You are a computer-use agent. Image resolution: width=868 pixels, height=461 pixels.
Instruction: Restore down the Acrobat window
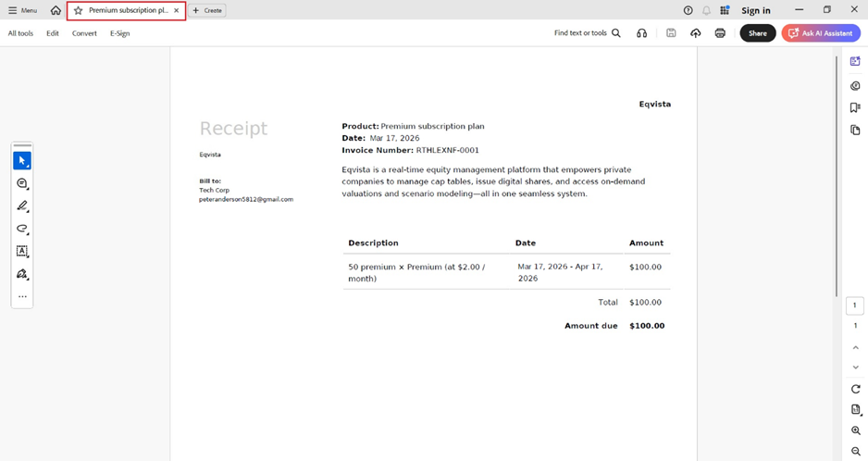pos(827,10)
